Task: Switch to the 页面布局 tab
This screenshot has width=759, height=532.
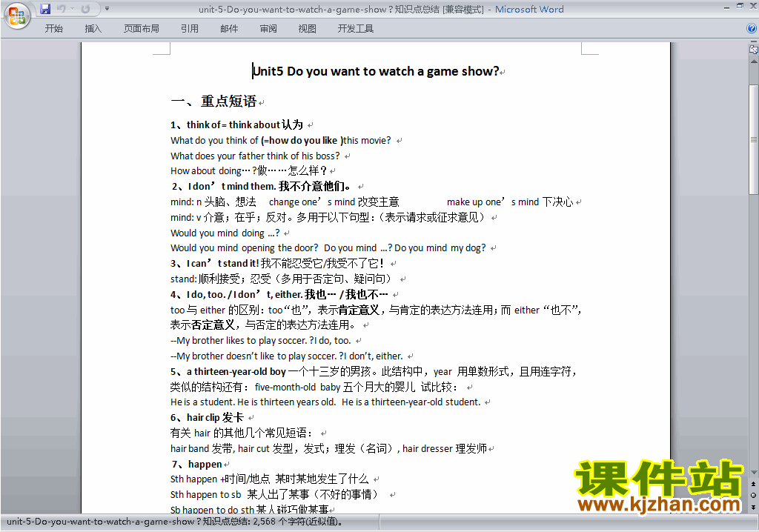Action: point(142,29)
